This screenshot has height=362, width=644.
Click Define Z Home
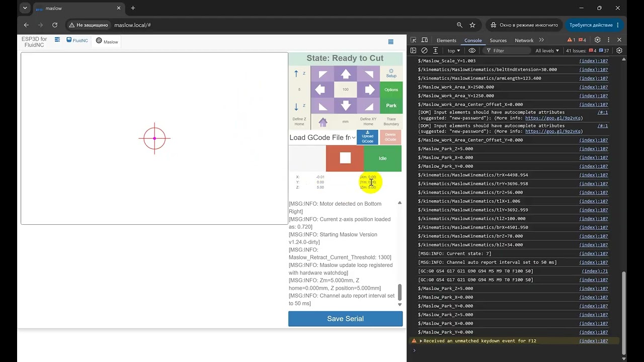(x=299, y=122)
